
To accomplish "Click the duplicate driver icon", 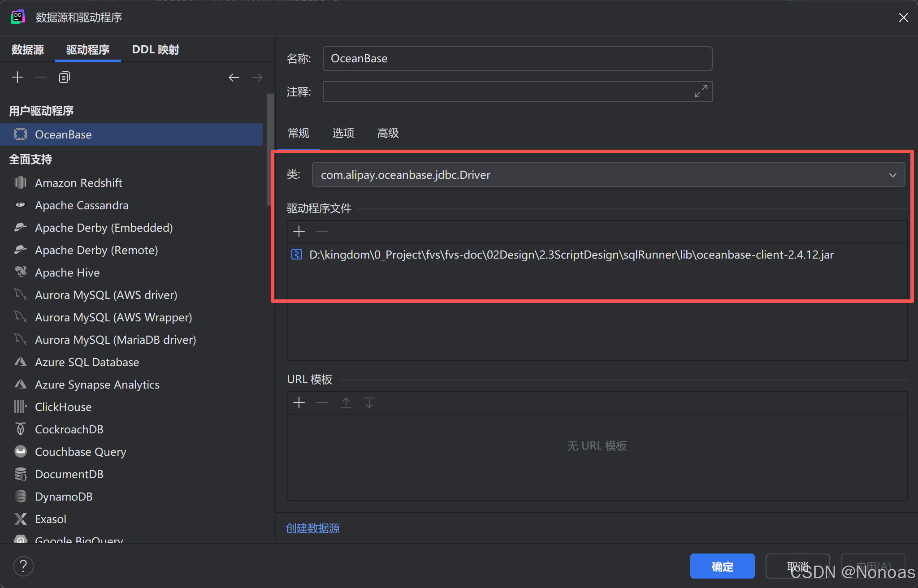I will (64, 77).
